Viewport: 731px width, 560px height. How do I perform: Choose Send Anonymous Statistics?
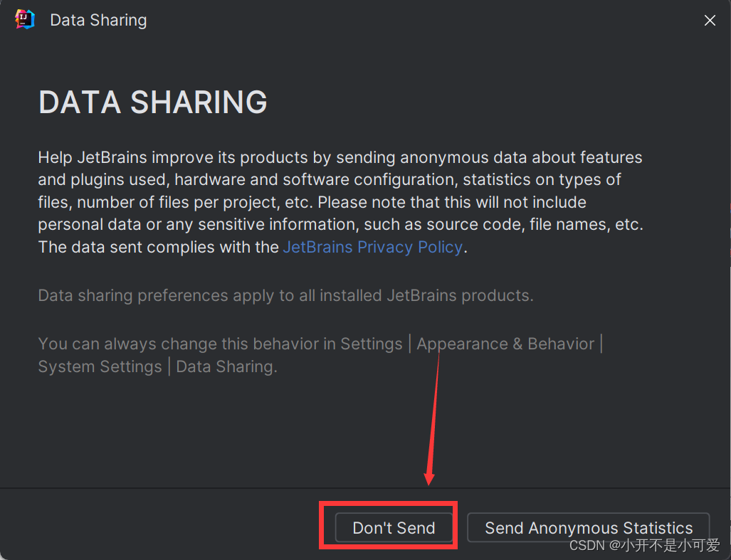point(589,527)
